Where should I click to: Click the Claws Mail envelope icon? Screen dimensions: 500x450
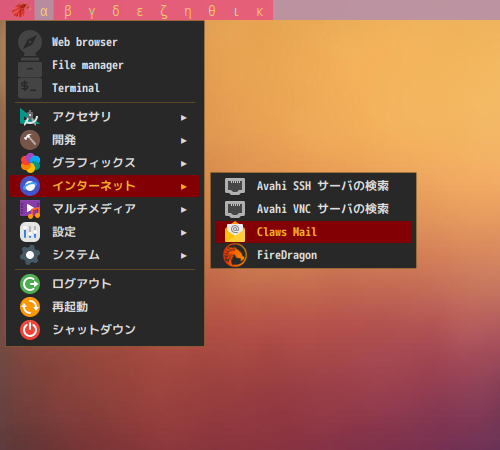pyautogui.click(x=235, y=232)
